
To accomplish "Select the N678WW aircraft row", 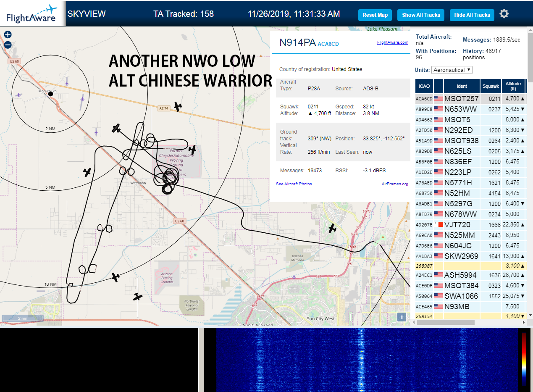I will pos(470,214).
